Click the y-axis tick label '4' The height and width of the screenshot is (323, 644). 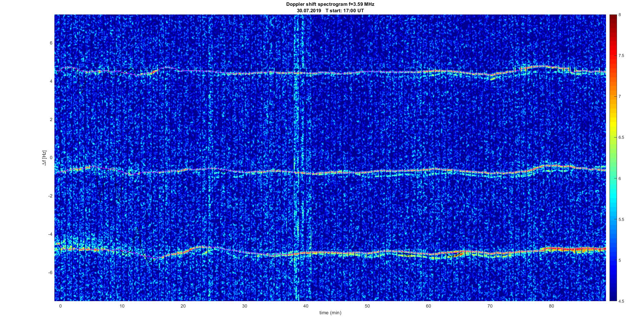tap(51, 81)
